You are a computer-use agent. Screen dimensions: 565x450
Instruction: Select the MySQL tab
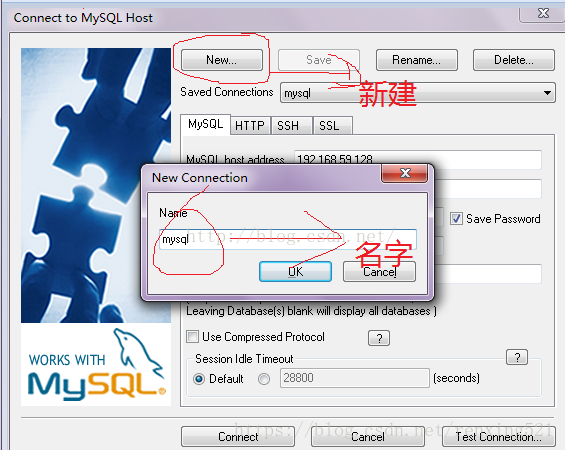pos(205,125)
